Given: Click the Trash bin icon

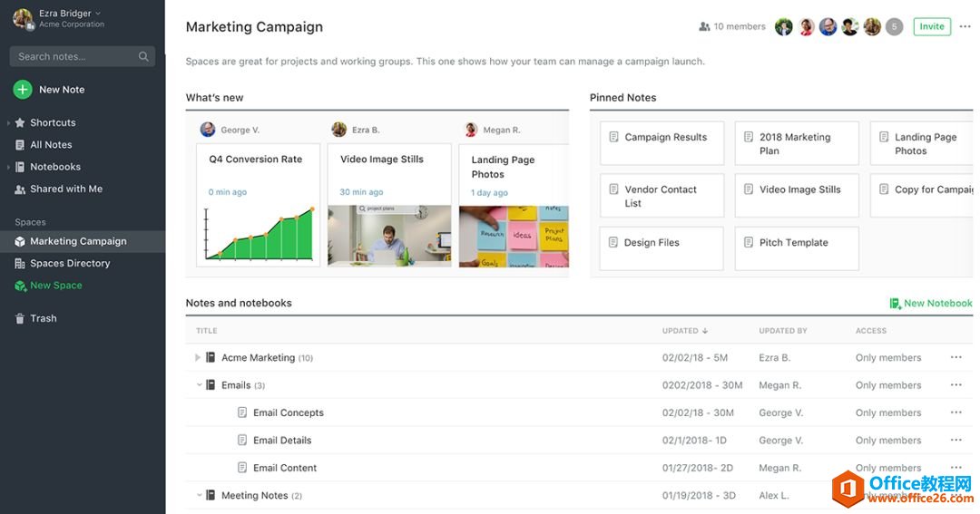Looking at the screenshot, I should 20,318.
